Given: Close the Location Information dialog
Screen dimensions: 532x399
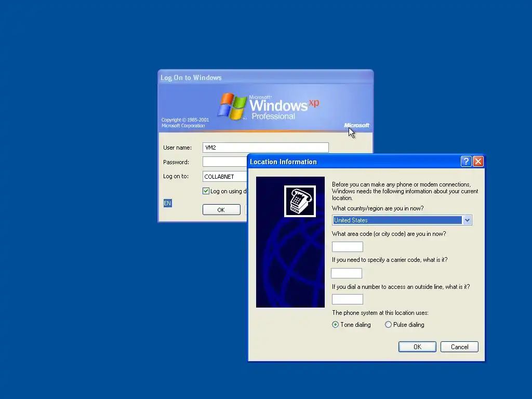Looking at the screenshot, I should [x=478, y=162].
